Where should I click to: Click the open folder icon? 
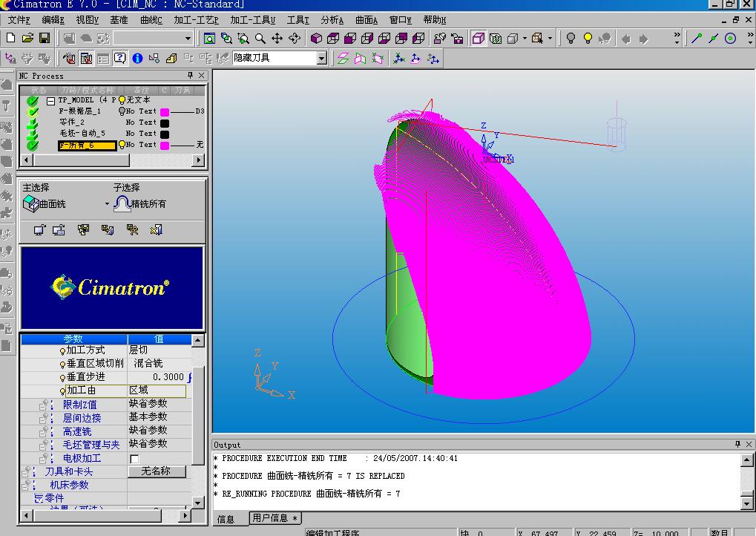(x=27, y=38)
